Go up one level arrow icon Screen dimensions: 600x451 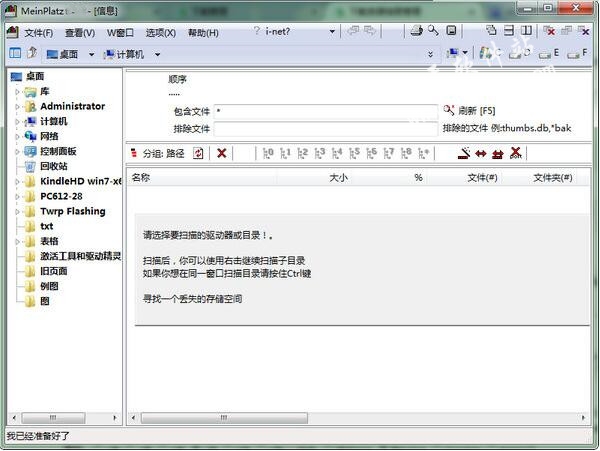[32, 52]
